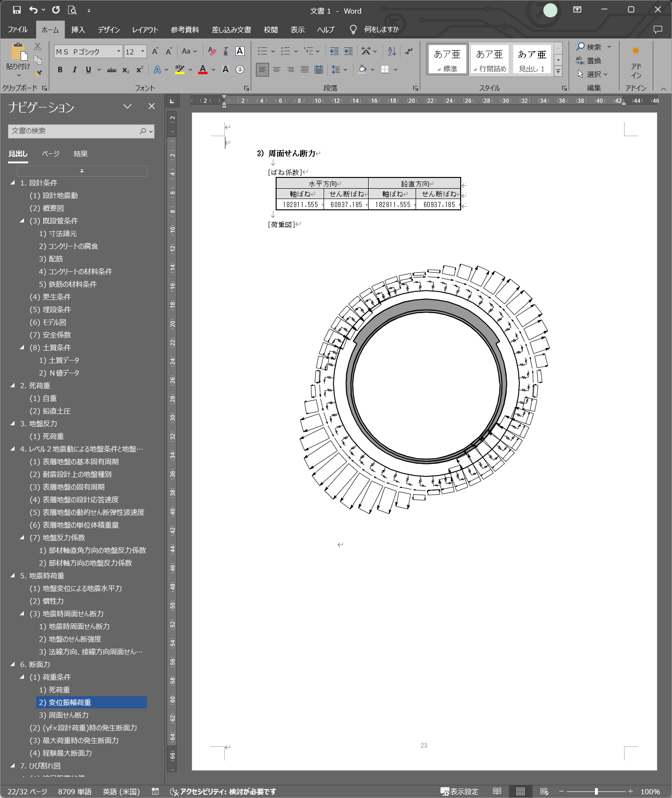Click the comments icon top right
Image resolution: width=672 pixels, height=798 pixels.
(x=658, y=30)
